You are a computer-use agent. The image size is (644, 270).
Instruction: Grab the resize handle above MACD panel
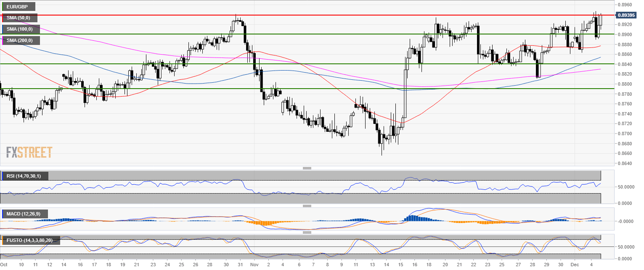[307, 206]
